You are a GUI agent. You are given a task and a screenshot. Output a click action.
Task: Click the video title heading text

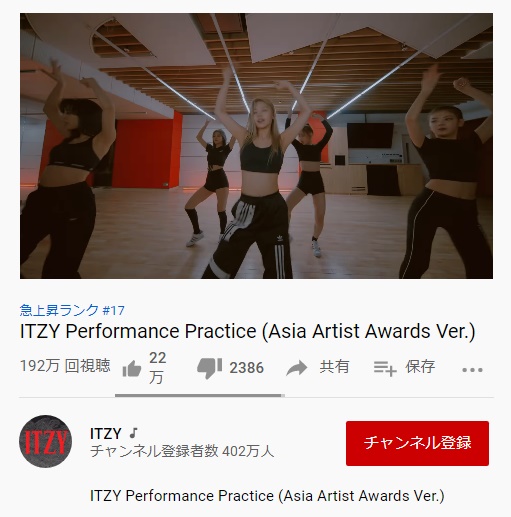point(247,331)
